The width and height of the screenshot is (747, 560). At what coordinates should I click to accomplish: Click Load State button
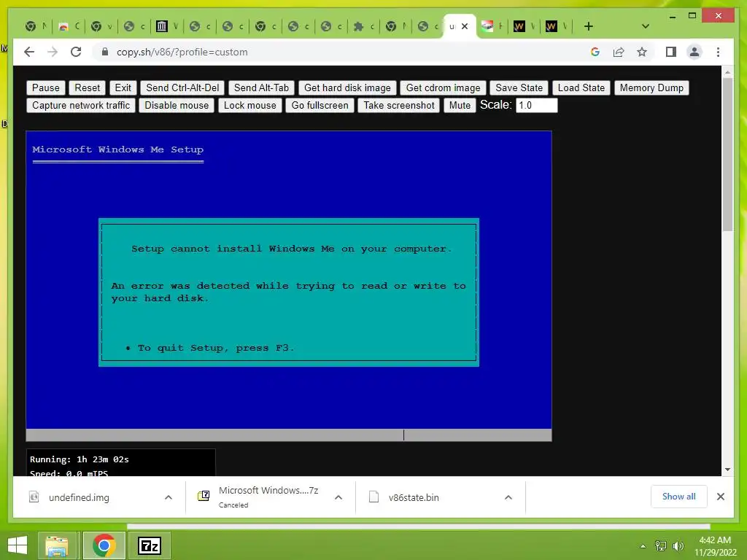pyautogui.click(x=581, y=87)
